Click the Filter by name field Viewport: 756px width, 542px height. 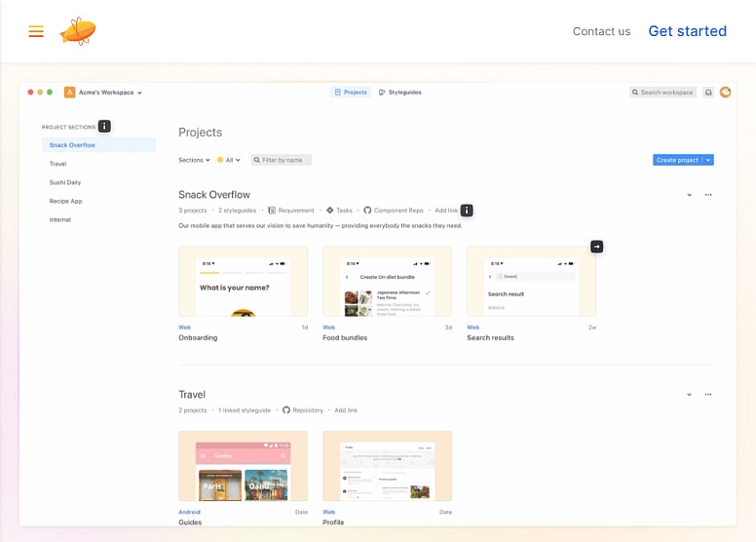click(x=282, y=160)
